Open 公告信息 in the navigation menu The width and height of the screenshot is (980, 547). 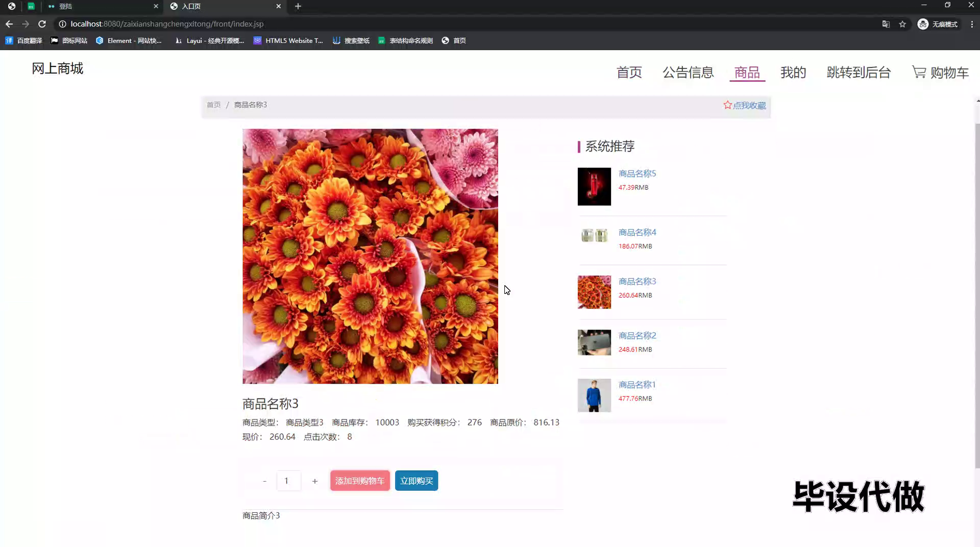tap(688, 72)
